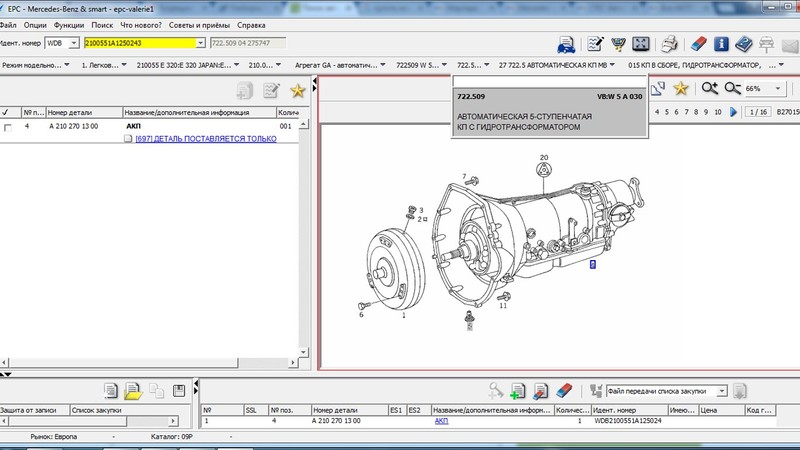Click the star icon above parts list

pyautogui.click(x=297, y=91)
